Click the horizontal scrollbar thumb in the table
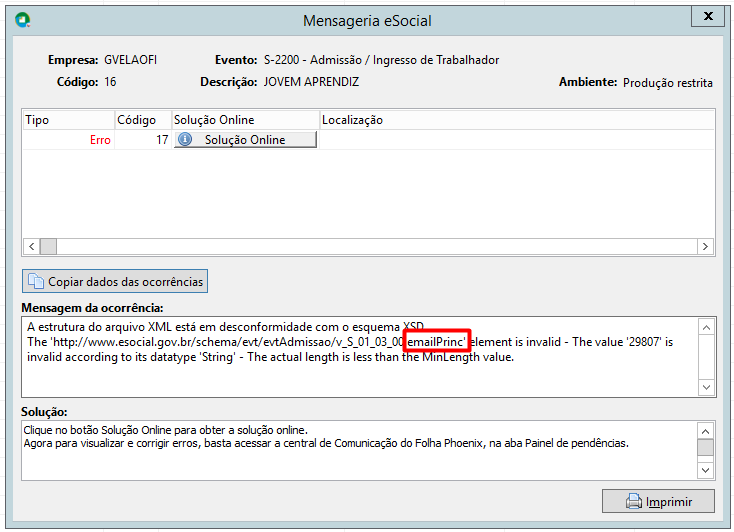This screenshot has height=532, width=734. tap(48, 246)
